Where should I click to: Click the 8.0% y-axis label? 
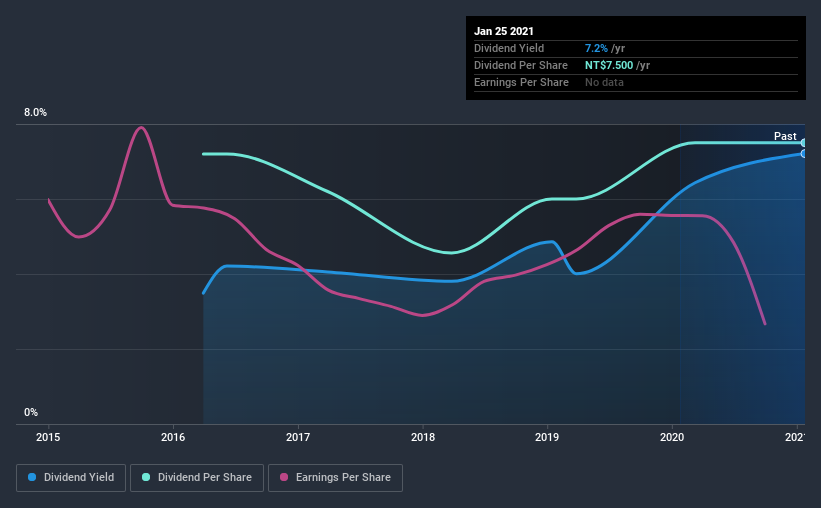coord(35,113)
